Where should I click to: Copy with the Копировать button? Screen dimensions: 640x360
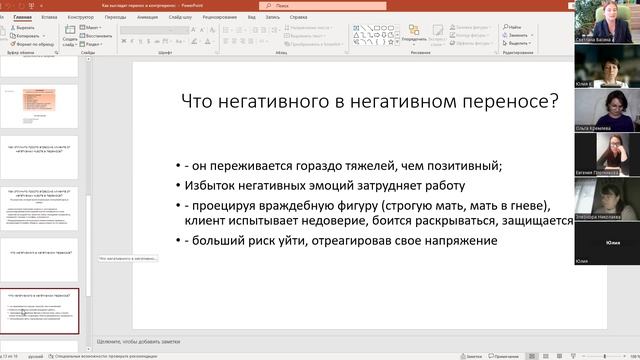click(x=25, y=36)
